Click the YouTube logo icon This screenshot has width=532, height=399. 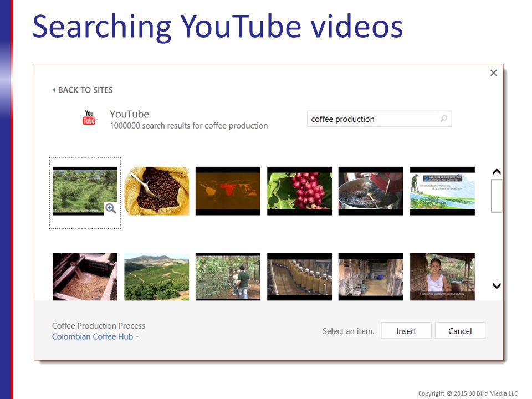(x=89, y=117)
